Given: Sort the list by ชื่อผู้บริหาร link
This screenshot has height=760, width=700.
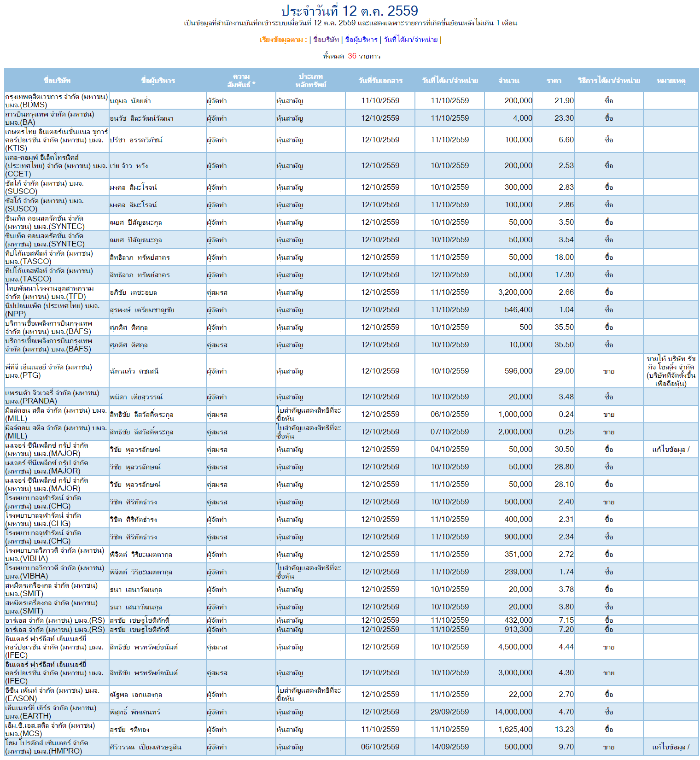Looking at the screenshot, I should click(x=362, y=40).
